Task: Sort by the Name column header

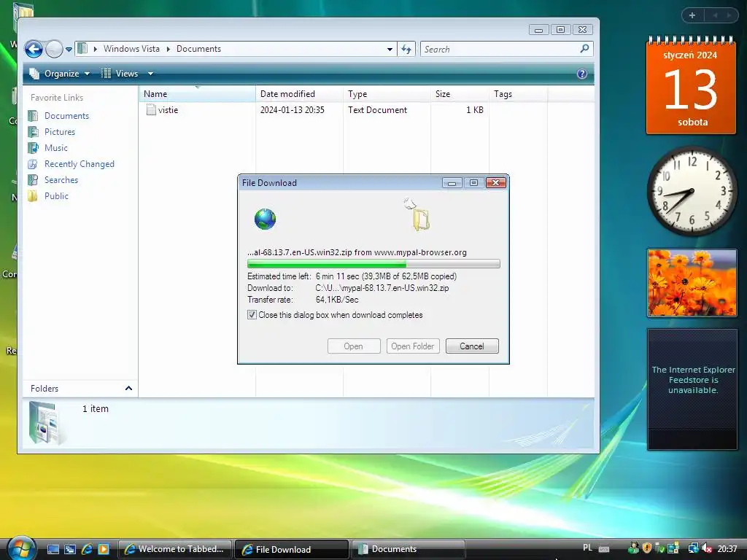Action: pos(198,94)
